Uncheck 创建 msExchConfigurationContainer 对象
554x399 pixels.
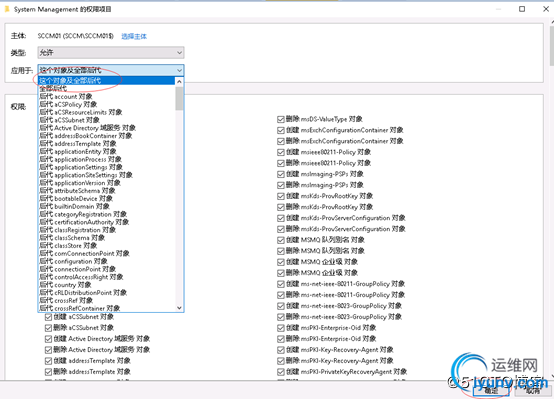point(281,130)
